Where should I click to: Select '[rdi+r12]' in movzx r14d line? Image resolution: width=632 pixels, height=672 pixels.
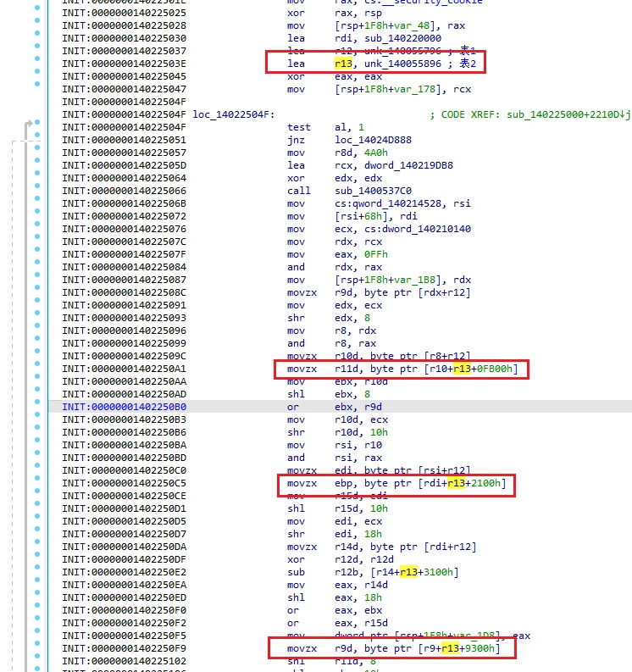coord(451,547)
